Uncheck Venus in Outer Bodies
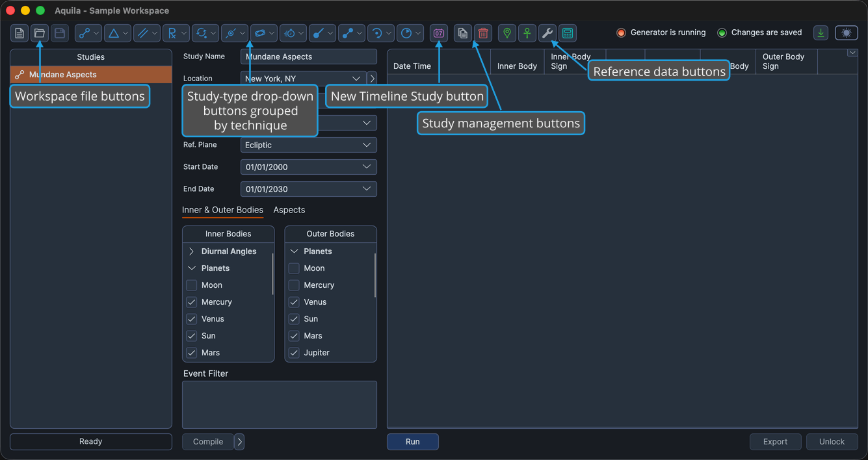This screenshot has width=868, height=460. 294,302
